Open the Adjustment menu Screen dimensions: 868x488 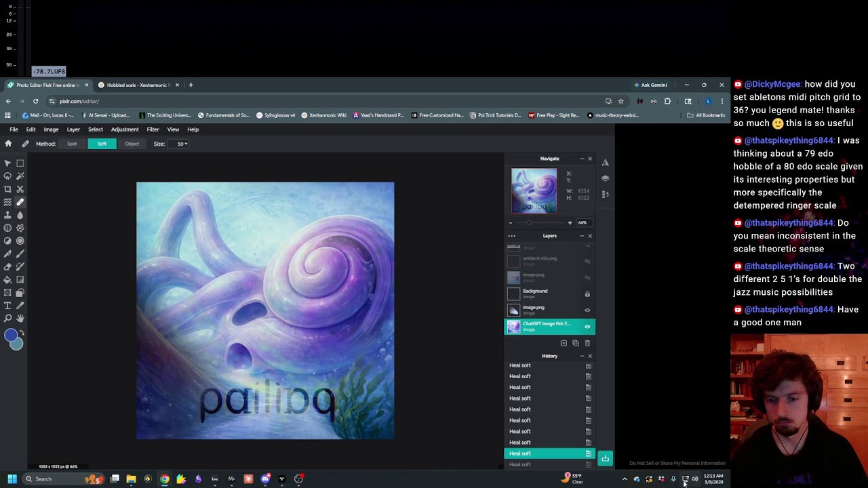[125, 129]
